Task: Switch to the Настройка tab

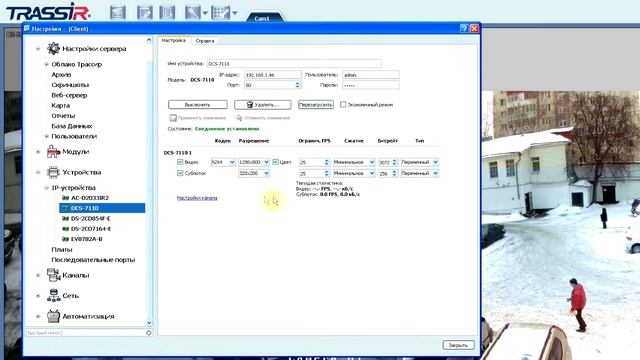Action: [x=174, y=40]
